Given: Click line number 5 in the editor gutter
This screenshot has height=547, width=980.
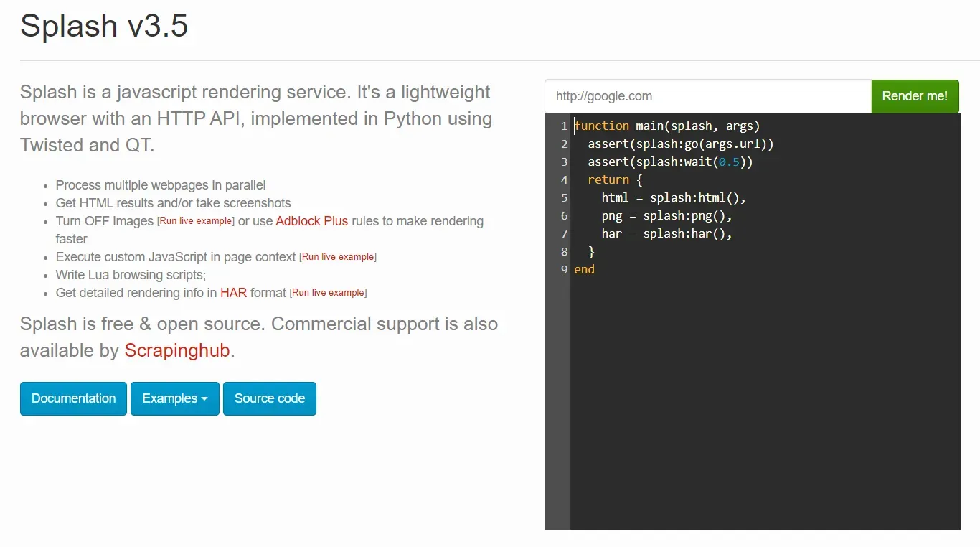Looking at the screenshot, I should click(x=564, y=197).
